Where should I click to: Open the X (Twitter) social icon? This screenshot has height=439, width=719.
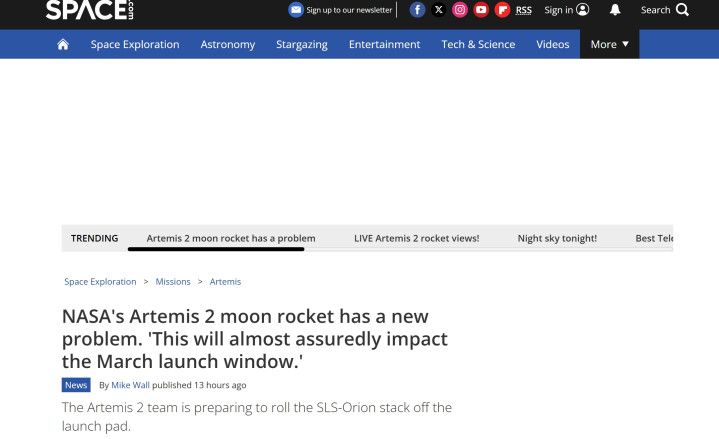click(x=439, y=10)
